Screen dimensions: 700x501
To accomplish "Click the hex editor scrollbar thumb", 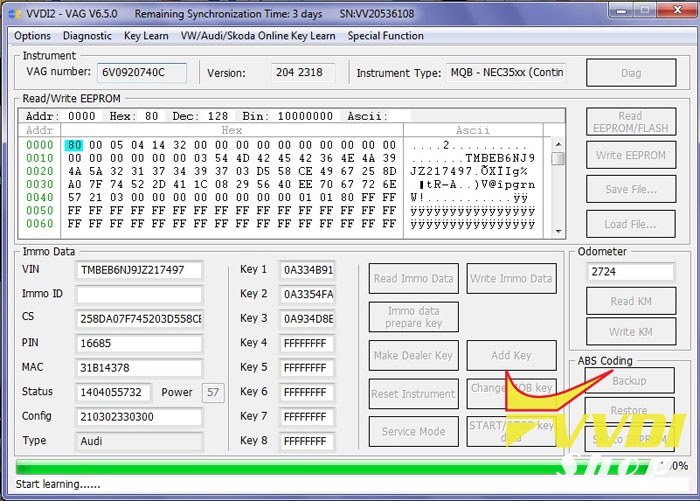I will point(558,159).
